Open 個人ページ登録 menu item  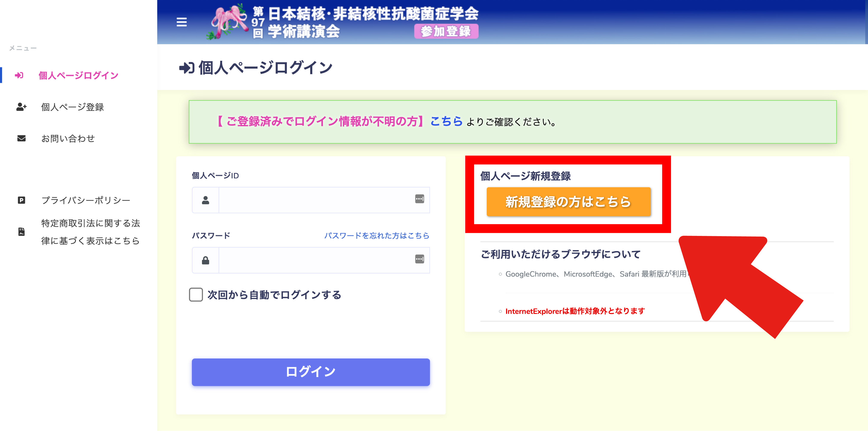pyautogui.click(x=73, y=107)
